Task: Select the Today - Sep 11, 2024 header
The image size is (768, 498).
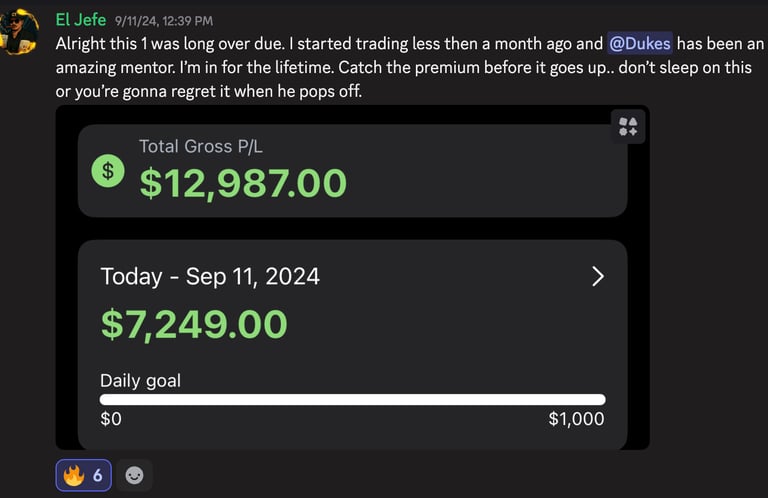Action: 210,277
